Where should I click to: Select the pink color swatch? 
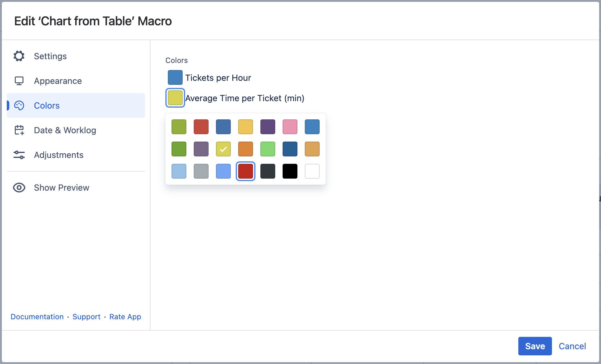(x=290, y=127)
